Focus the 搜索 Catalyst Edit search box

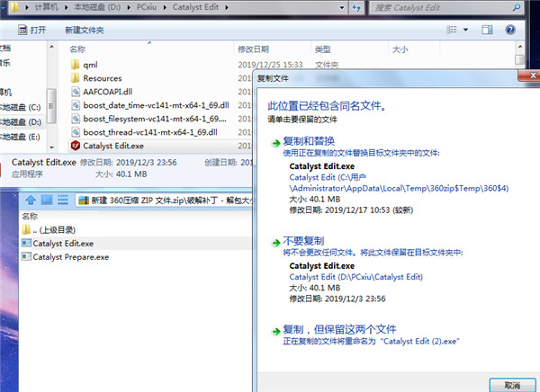click(441, 7)
